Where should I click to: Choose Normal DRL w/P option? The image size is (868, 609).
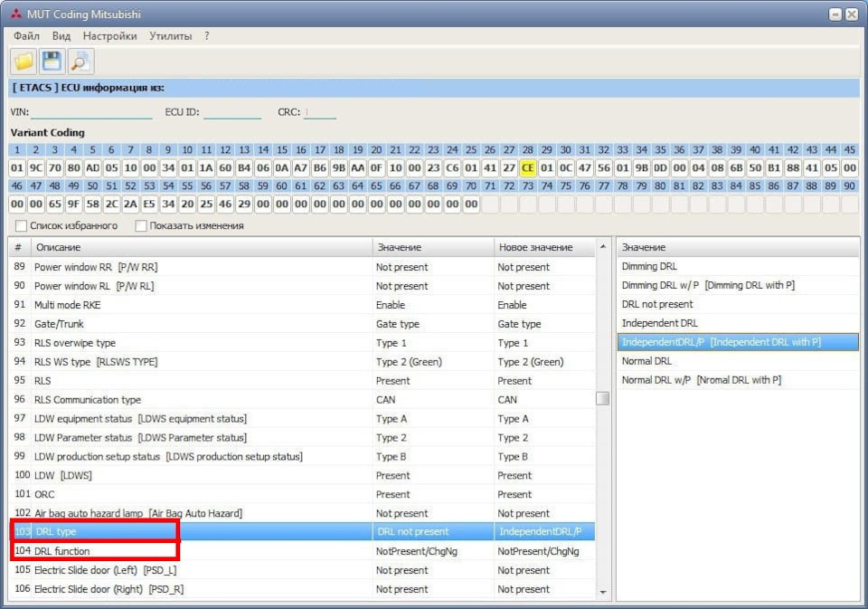[738, 379]
